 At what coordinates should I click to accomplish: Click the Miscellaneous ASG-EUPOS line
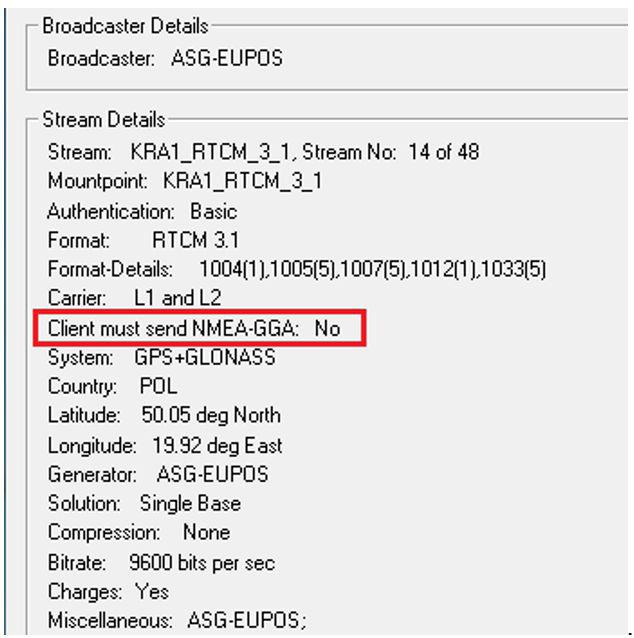pos(177,620)
